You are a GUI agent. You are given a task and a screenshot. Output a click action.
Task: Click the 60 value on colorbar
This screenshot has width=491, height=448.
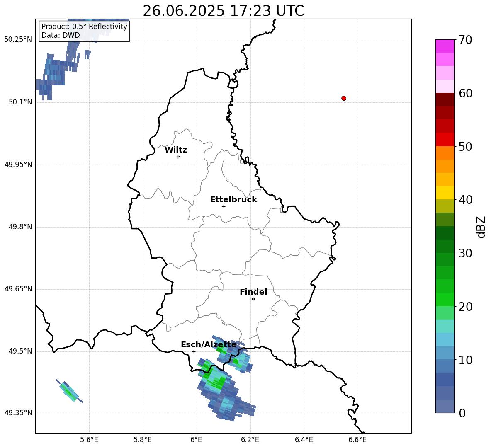(x=465, y=93)
